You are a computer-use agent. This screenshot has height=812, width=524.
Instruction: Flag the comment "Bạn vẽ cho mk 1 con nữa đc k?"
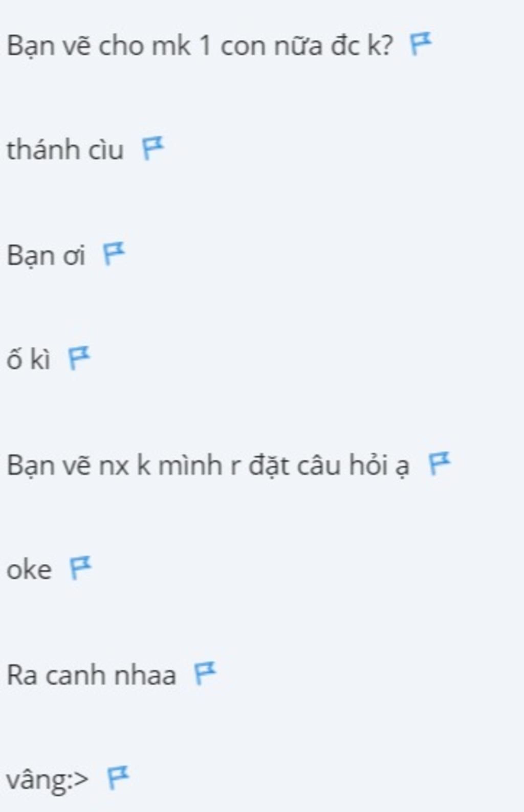click(421, 43)
